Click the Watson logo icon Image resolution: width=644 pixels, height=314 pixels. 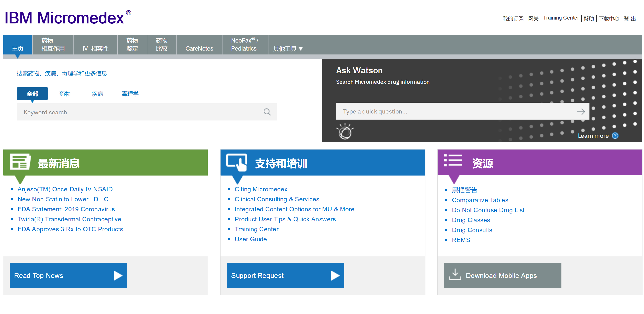345,131
